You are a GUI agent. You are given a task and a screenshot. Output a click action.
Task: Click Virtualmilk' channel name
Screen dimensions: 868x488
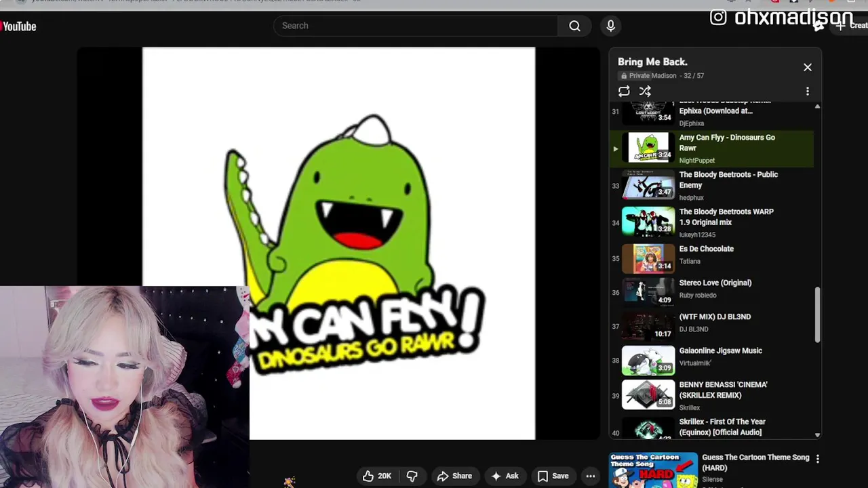(696, 363)
